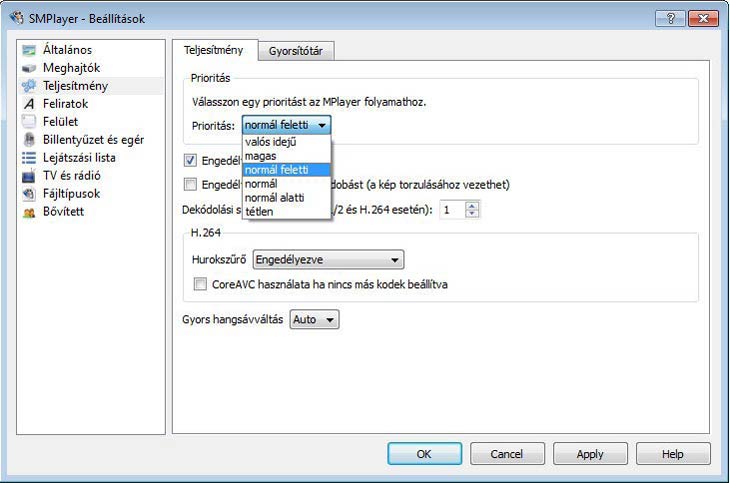
Task: Select Teljesítmény in the sidebar list
Action: (91, 86)
